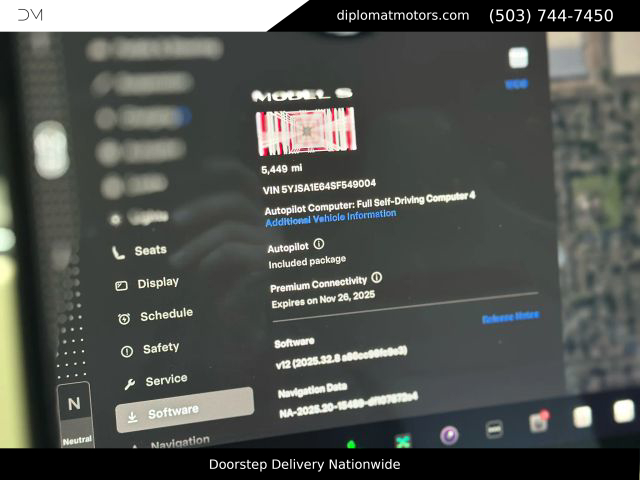Tap the alarm clock icon beside Schedule
The height and width of the screenshot is (480, 640).
point(124,319)
